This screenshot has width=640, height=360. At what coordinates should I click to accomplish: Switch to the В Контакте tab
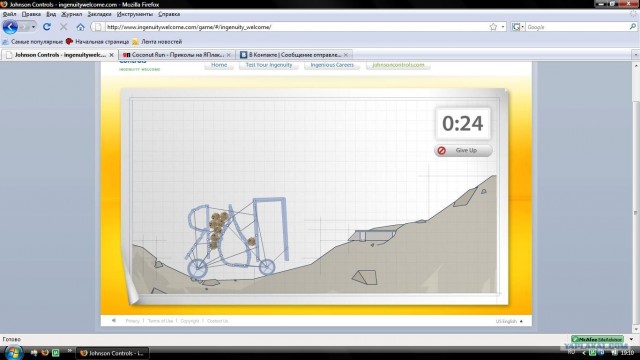pos(294,55)
